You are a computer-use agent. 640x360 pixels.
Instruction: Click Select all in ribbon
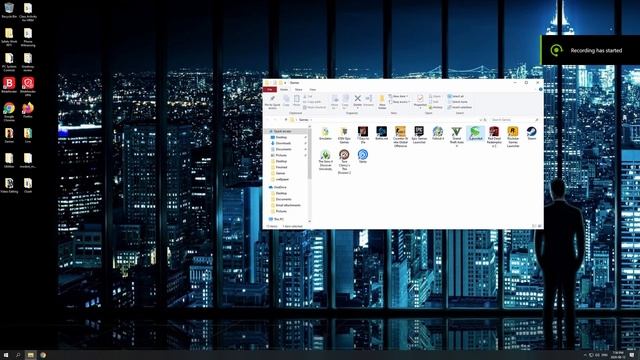tap(456, 96)
